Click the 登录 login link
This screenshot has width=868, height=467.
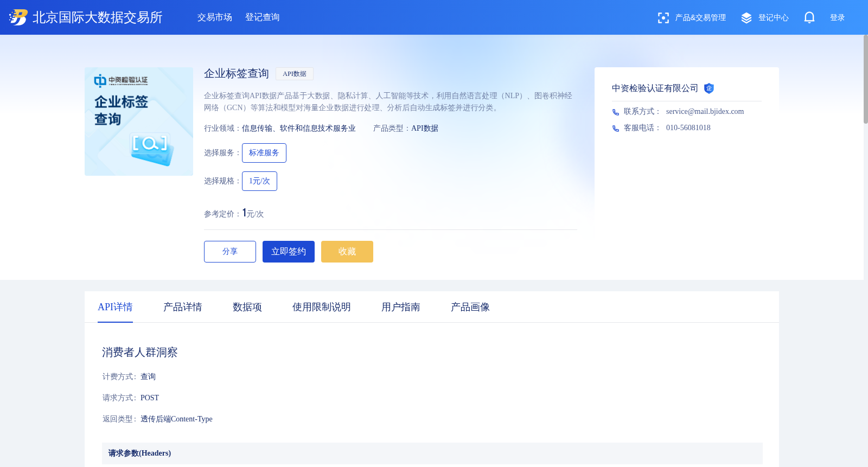837,18
